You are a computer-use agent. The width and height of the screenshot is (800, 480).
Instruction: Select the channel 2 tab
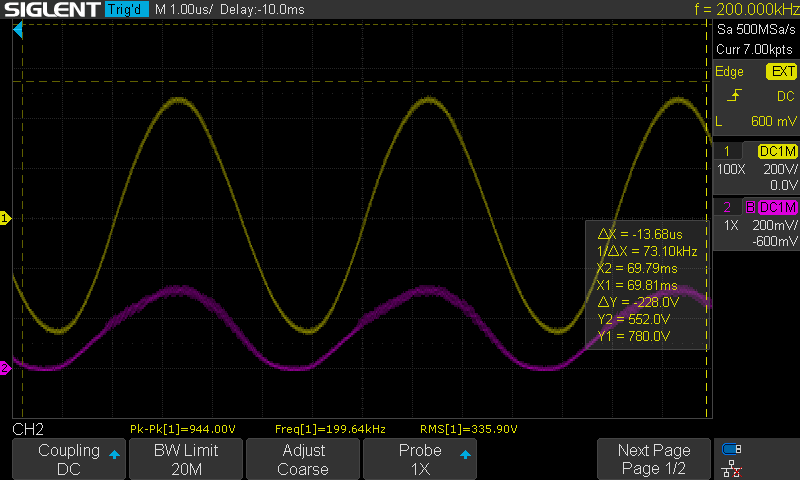(x=727, y=207)
